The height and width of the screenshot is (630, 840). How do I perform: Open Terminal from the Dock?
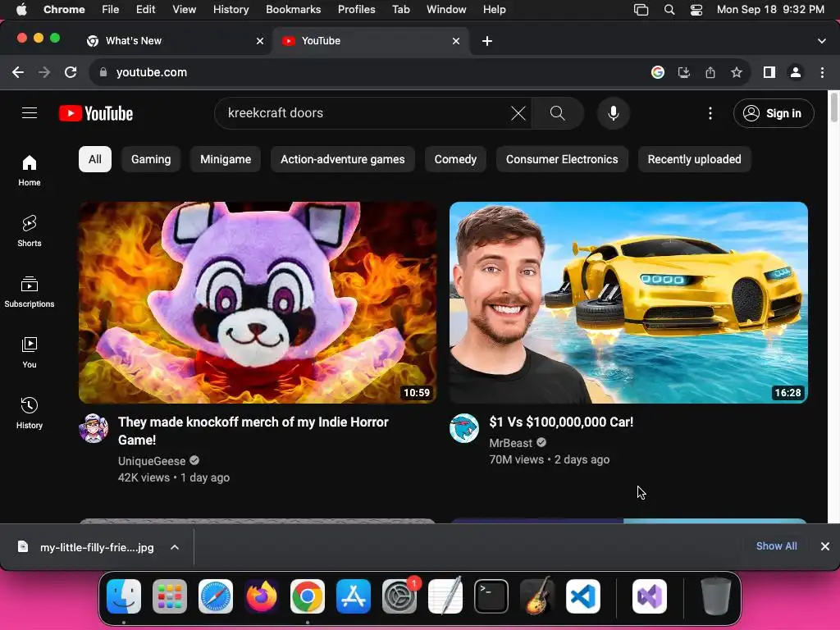point(491,596)
